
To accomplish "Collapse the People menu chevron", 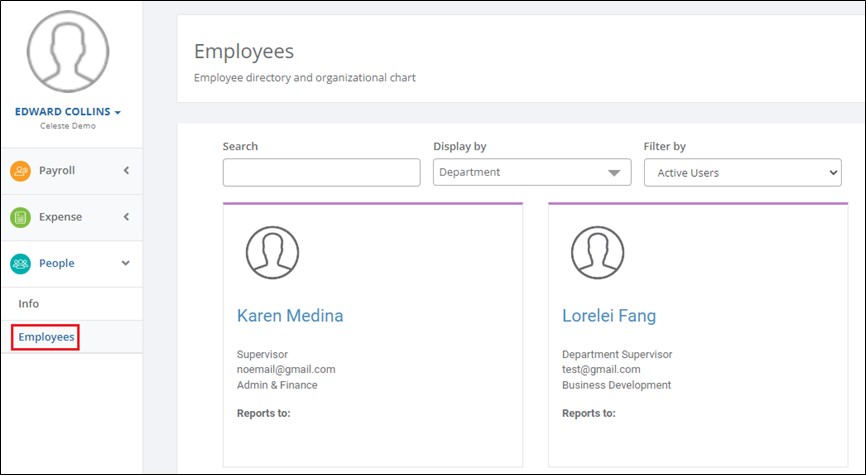I will point(126,263).
